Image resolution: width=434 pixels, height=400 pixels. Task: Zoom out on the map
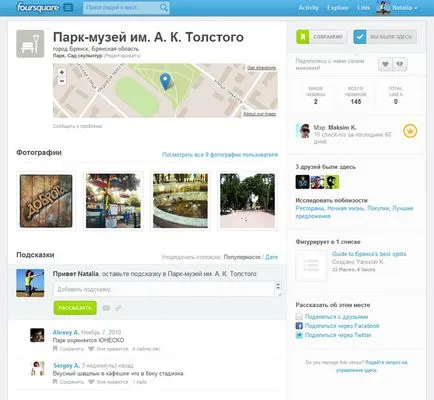tap(62, 81)
